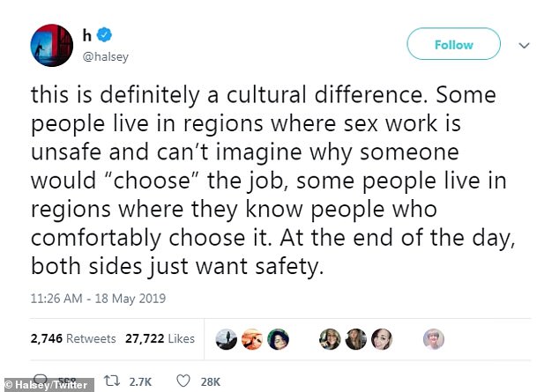Click the Follow button
Image resolution: width=559 pixels, height=392 pixels.
(453, 44)
